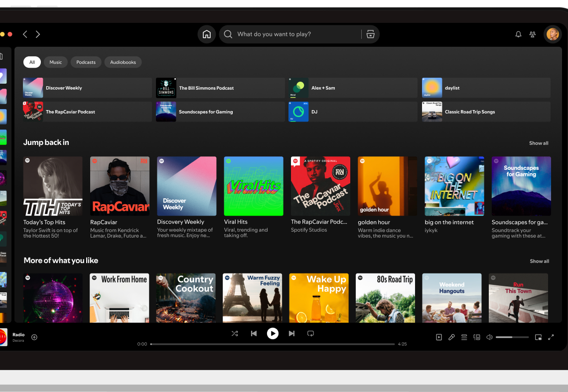Open Run This Town playlist cover
The height and width of the screenshot is (392, 568).
[518, 298]
